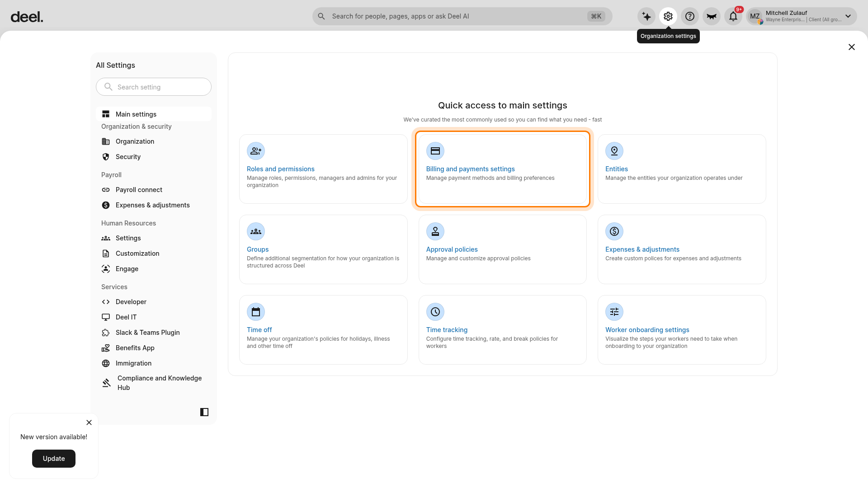Click the Deel IT monitor icon

click(106, 317)
